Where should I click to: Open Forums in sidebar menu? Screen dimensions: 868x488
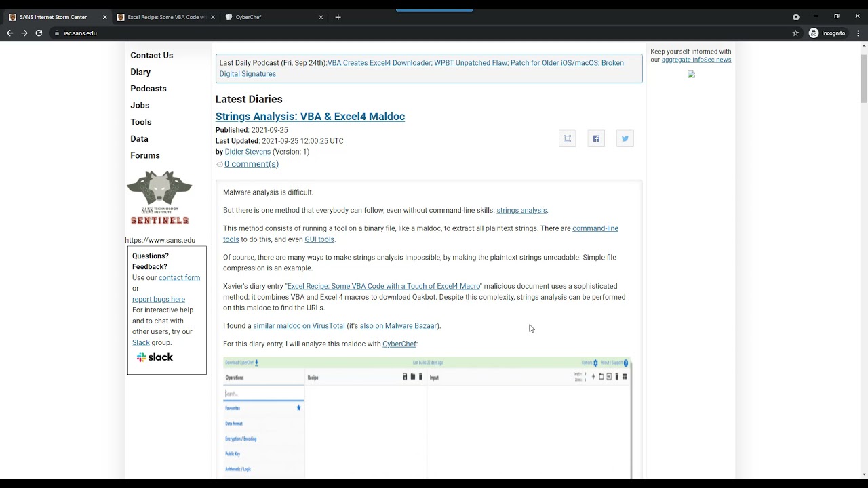(145, 155)
